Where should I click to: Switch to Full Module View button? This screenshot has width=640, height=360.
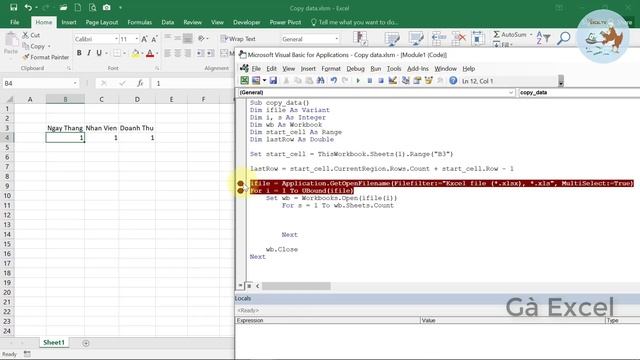249,286
